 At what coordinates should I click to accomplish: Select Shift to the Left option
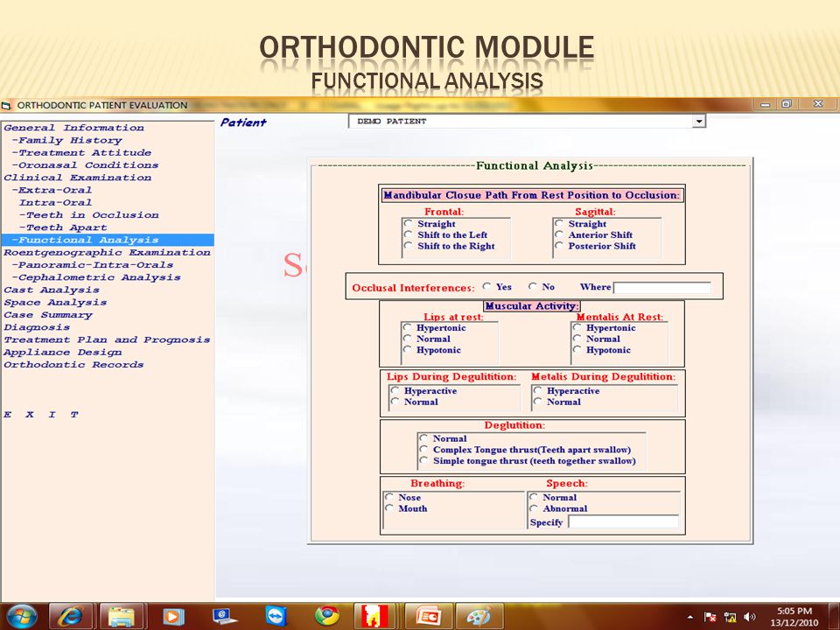click(x=409, y=234)
